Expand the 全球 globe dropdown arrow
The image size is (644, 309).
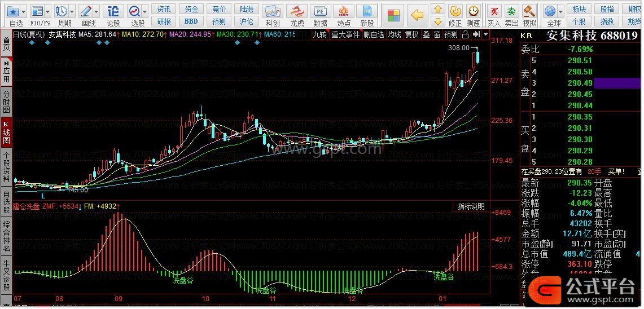click(x=560, y=11)
